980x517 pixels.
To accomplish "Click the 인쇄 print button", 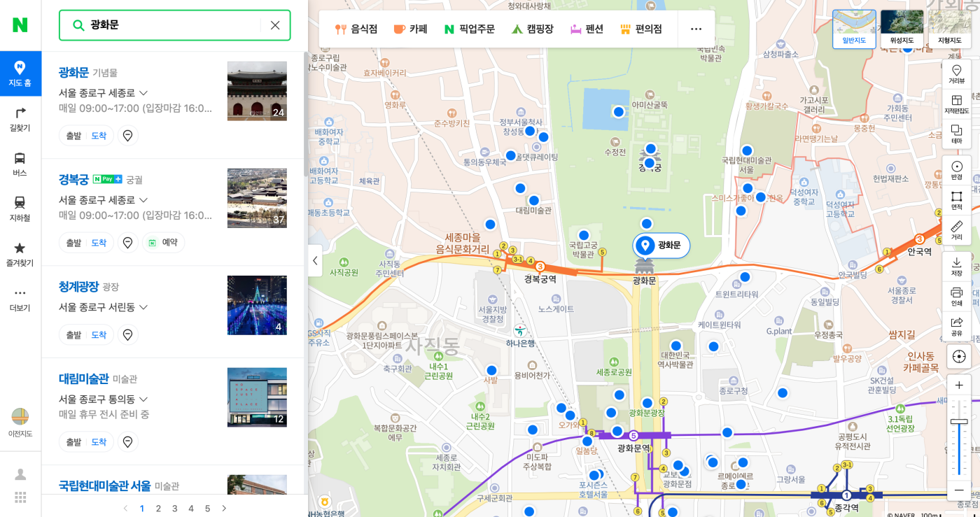I will coord(956,296).
